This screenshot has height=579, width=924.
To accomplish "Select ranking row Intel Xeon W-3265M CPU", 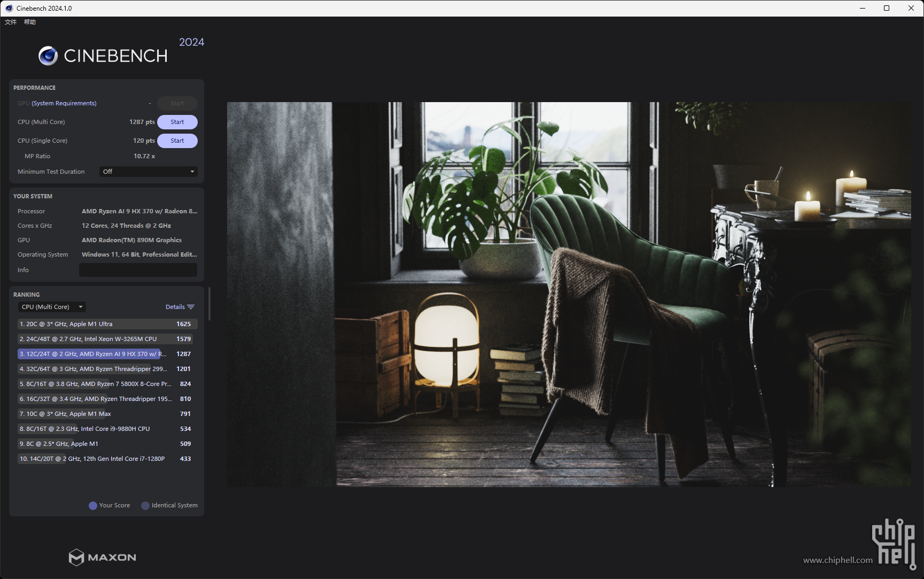I will (107, 339).
